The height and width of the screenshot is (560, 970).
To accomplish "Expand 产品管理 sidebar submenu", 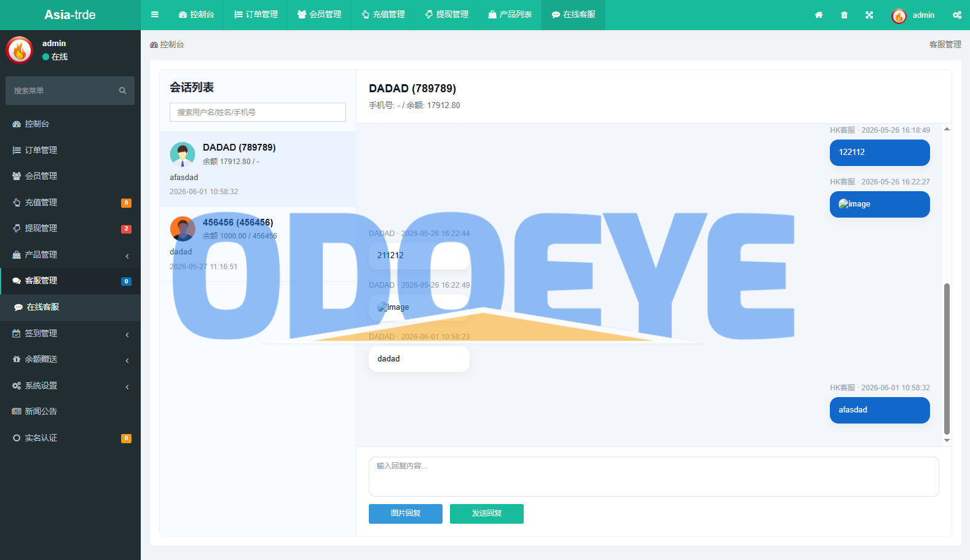I will (x=70, y=254).
